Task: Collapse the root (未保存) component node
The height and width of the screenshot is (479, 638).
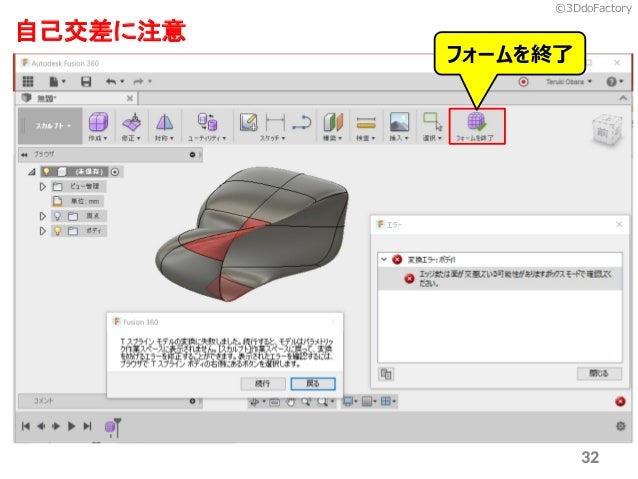Action: click(x=32, y=172)
